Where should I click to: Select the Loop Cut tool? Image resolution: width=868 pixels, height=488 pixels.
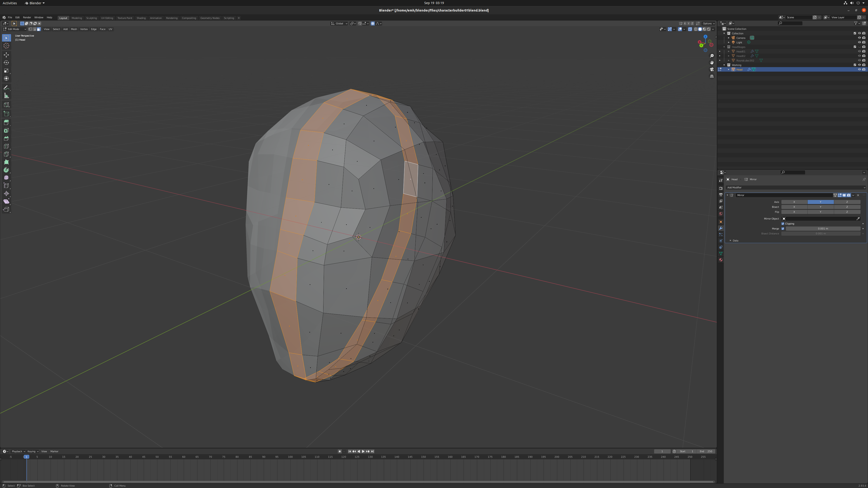click(x=6, y=146)
